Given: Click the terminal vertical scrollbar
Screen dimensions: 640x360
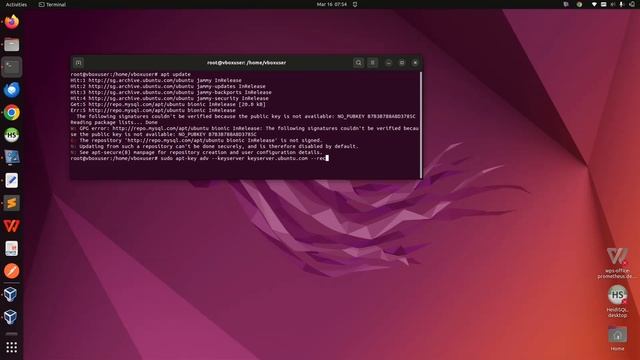Looking at the screenshot, I should 421,124.
